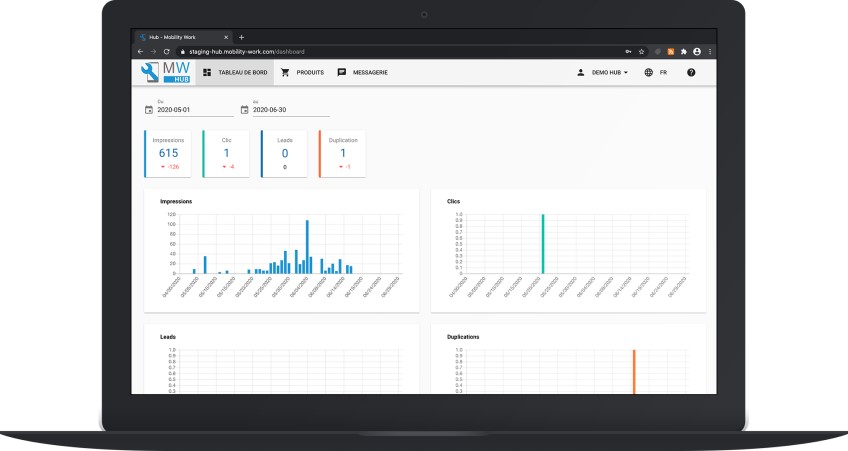Viewport: 848px width, 451px height.
Task: Open the Produits tab
Action: (x=302, y=72)
